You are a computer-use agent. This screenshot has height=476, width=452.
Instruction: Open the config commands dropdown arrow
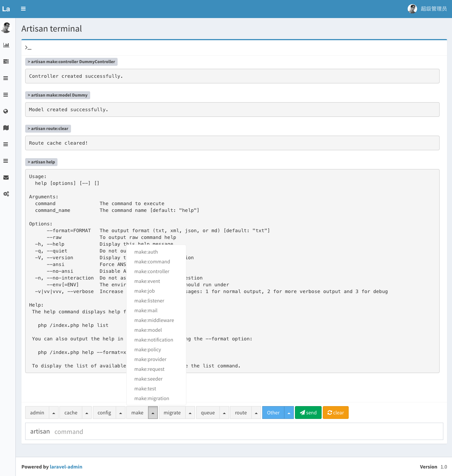(121, 413)
